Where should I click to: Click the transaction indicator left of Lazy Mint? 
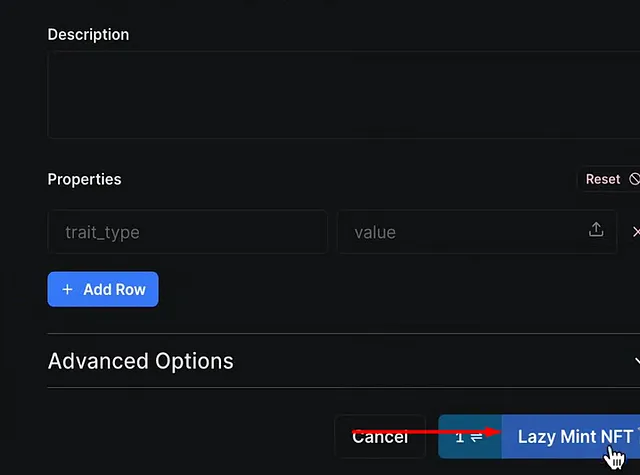(470, 437)
